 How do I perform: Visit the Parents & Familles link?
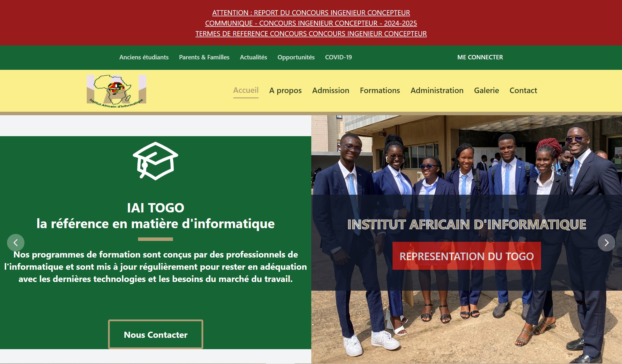pyautogui.click(x=204, y=57)
